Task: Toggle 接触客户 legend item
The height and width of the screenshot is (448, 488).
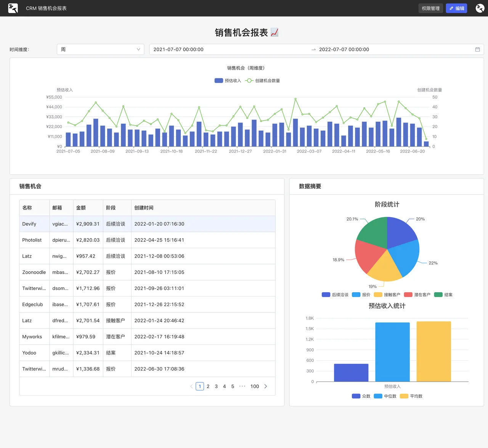Action: [x=387, y=295]
